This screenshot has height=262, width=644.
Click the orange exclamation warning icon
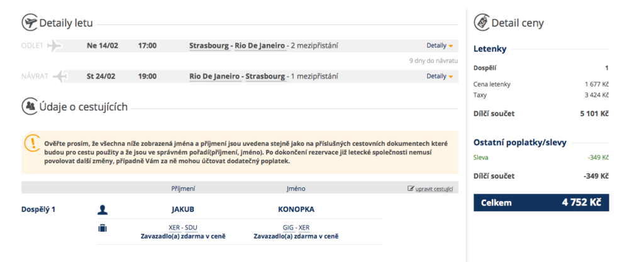[33, 142]
